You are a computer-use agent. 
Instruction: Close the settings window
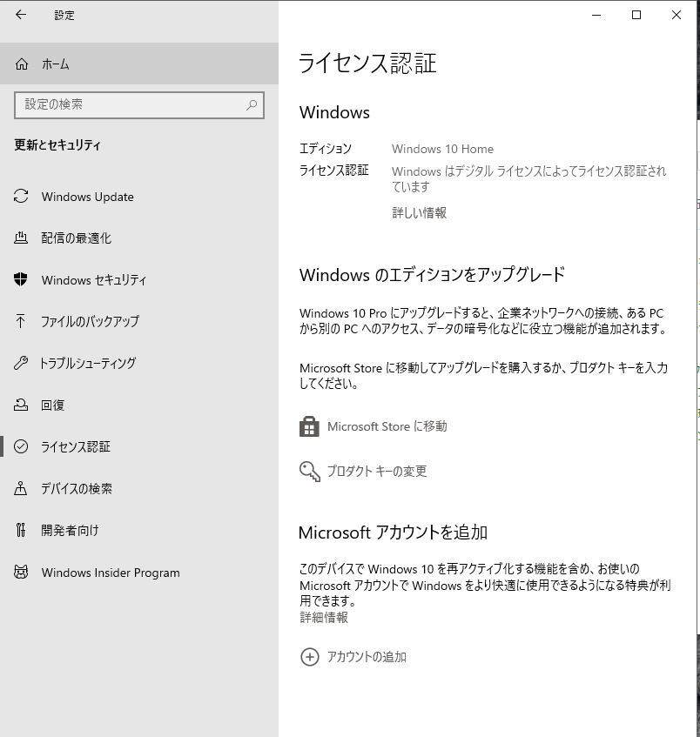(676, 15)
